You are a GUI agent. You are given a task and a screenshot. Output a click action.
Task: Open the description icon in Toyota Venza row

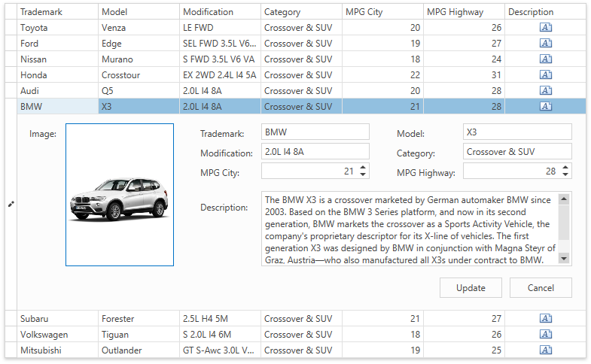[x=545, y=28]
